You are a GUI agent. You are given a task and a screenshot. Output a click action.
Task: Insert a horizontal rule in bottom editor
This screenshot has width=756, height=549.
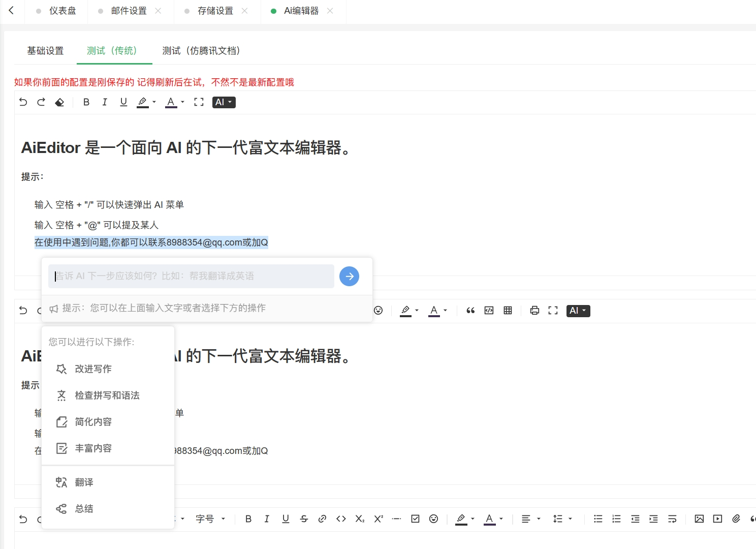(x=397, y=519)
